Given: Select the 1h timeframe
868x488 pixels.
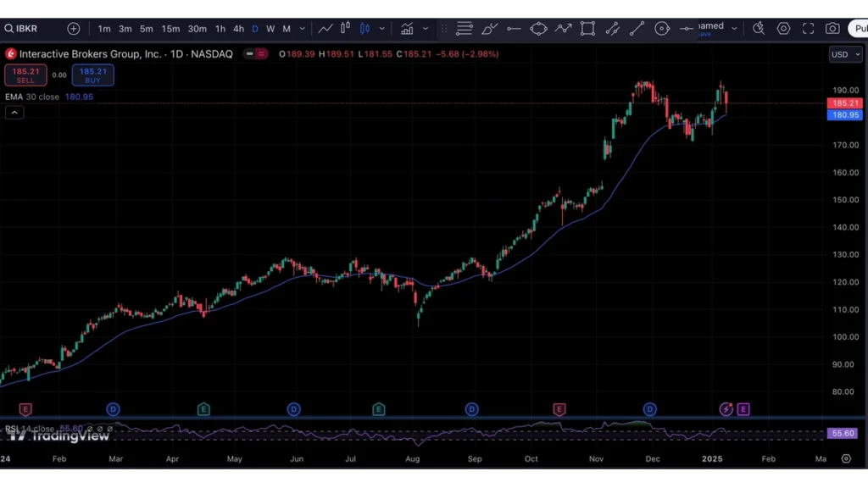Looking at the screenshot, I should [x=220, y=29].
